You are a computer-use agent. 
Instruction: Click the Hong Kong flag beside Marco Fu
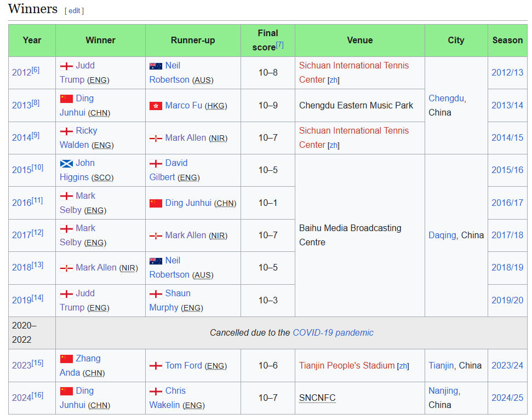(156, 106)
